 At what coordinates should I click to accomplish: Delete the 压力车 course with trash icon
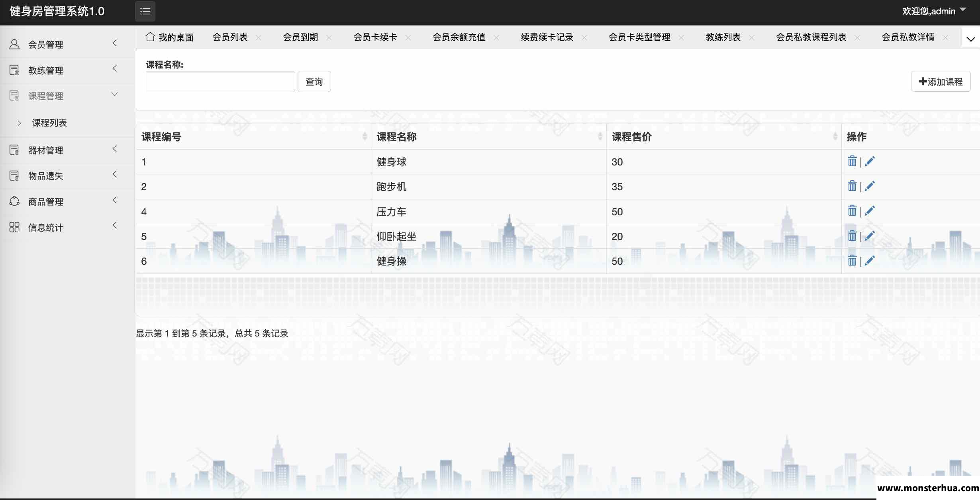852,211
